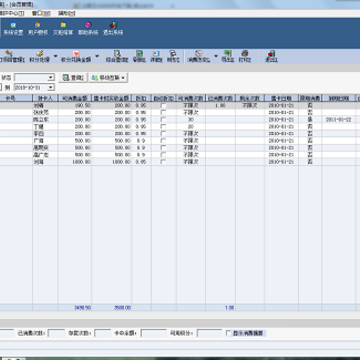Click the 退出系统 exit system icon
Image resolution: width=360 pixels, height=360 pixels.
point(113,29)
